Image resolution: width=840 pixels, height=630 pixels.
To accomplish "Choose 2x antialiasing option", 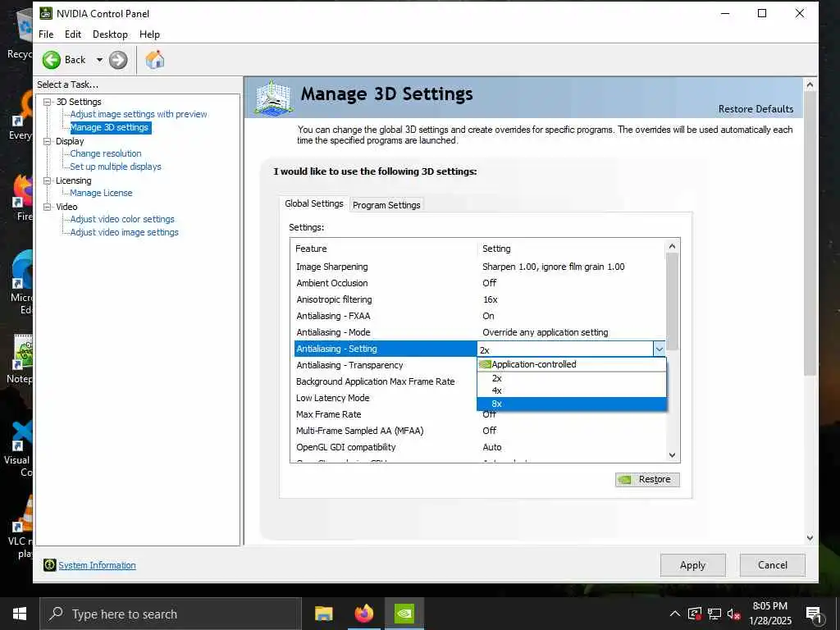I will pyautogui.click(x=572, y=378).
